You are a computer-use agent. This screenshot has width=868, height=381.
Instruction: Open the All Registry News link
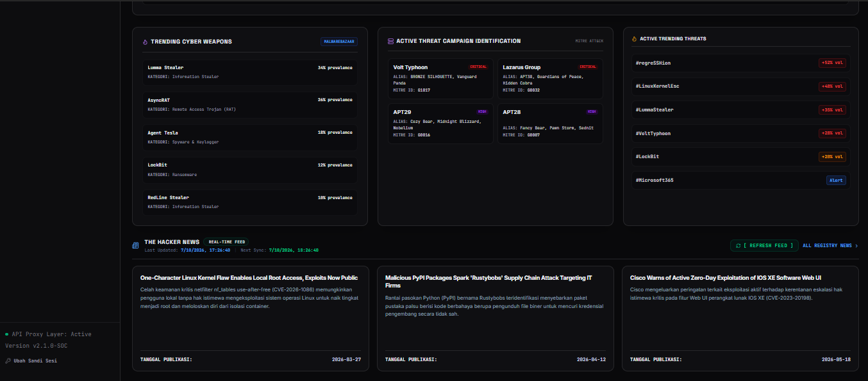coord(830,245)
